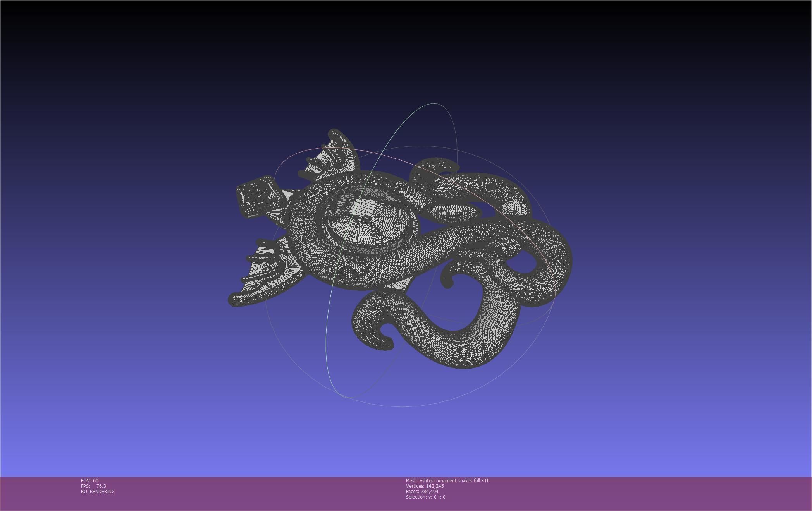Screen dimensions: 812x511
Task: Click the Faces: 284,494 info line
Action: [422, 491]
